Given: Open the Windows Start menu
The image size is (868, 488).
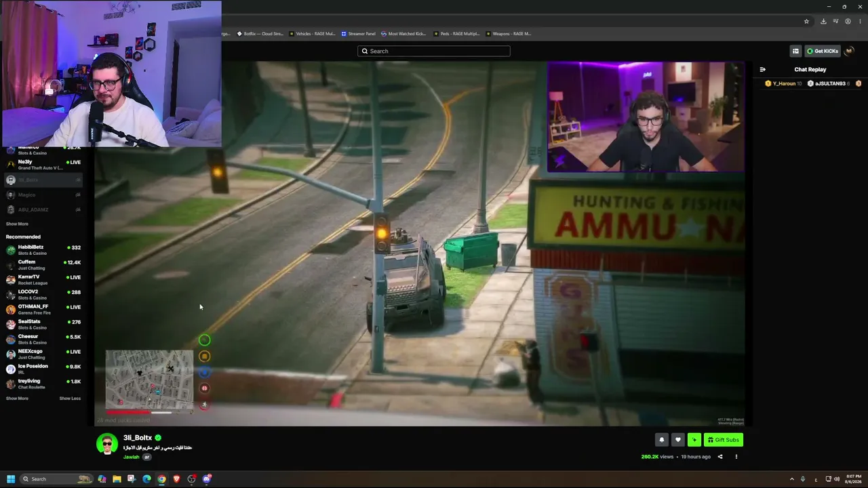Looking at the screenshot, I should [x=10, y=479].
